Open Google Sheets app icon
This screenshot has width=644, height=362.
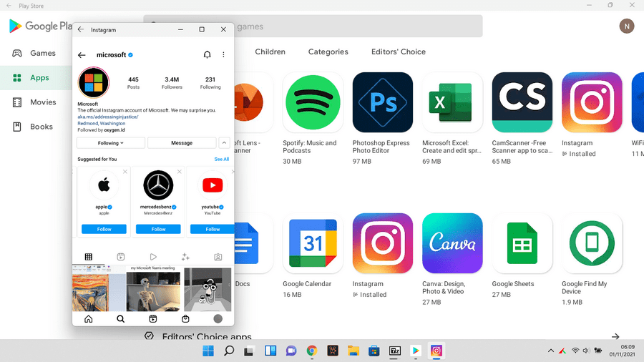pos(522,243)
